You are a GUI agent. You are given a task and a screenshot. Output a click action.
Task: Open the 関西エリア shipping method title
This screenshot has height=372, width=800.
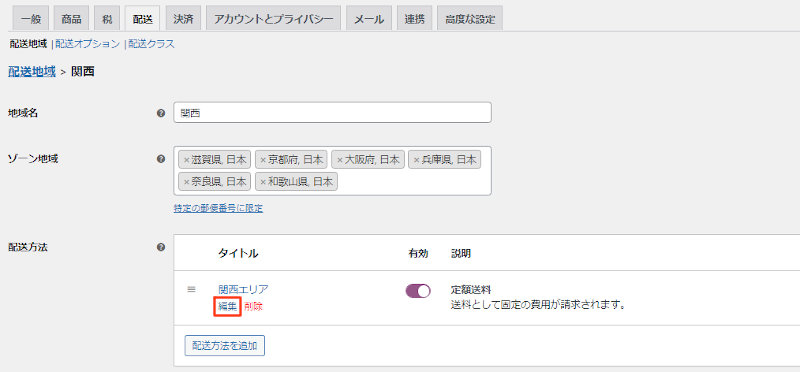coord(243,290)
